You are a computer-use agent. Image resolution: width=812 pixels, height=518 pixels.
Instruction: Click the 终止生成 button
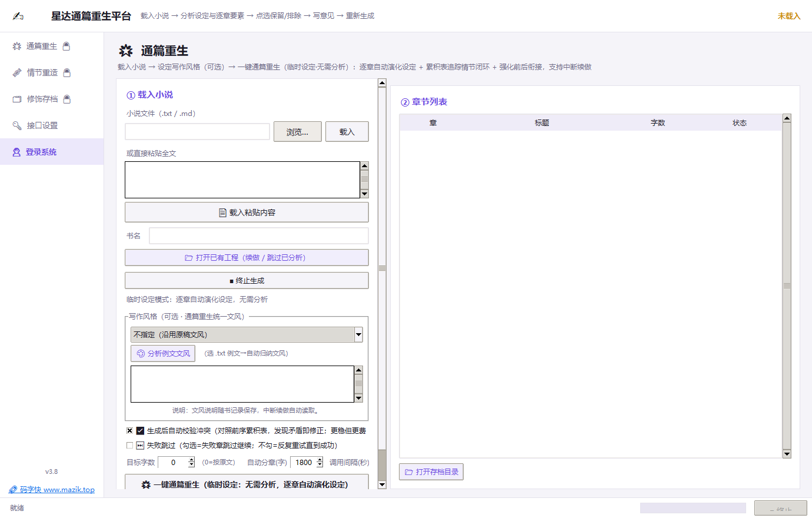click(247, 281)
